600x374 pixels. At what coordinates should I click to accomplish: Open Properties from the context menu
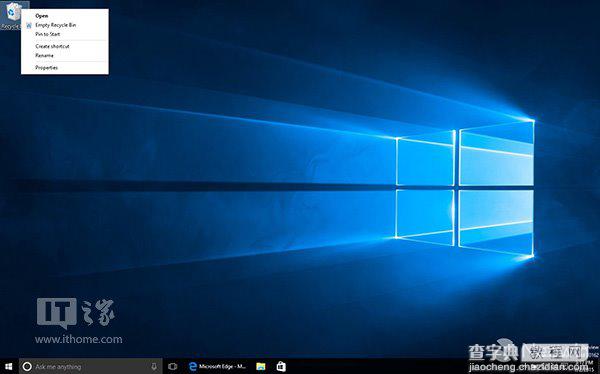65,68
